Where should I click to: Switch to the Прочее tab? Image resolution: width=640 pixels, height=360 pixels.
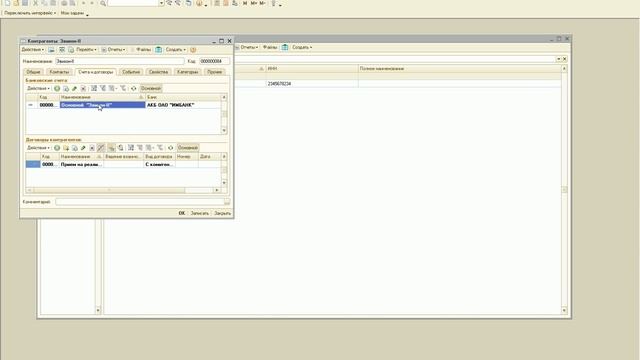point(214,72)
